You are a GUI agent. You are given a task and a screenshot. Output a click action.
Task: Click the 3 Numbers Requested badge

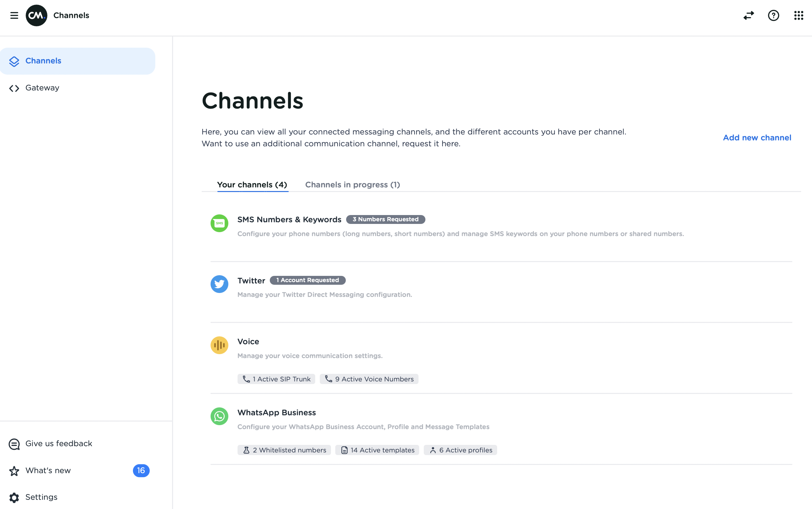point(385,220)
